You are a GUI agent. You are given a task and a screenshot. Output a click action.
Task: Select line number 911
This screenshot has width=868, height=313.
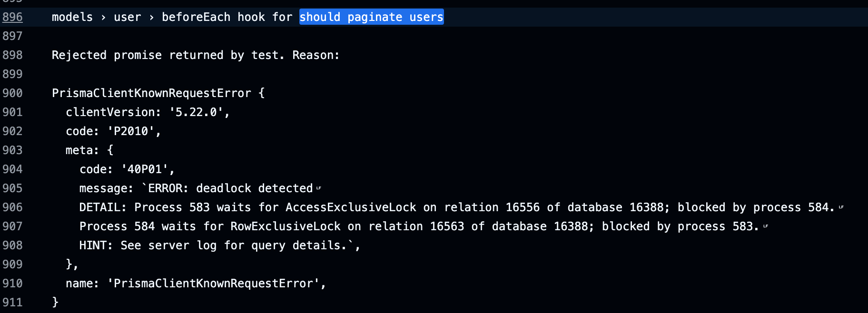pyautogui.click(x=12, y=303)
